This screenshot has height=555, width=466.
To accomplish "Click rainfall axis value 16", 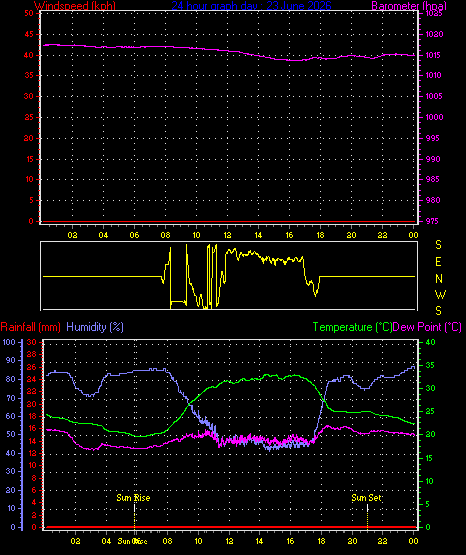I will tap(32, 428).
